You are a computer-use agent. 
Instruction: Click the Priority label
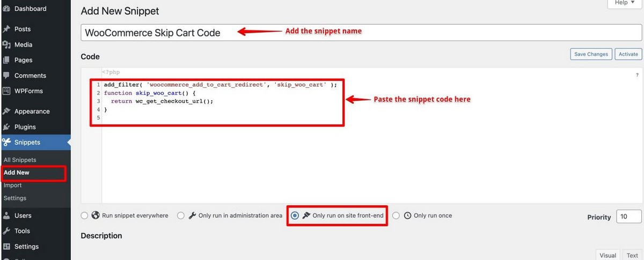(x=599, y=217)
